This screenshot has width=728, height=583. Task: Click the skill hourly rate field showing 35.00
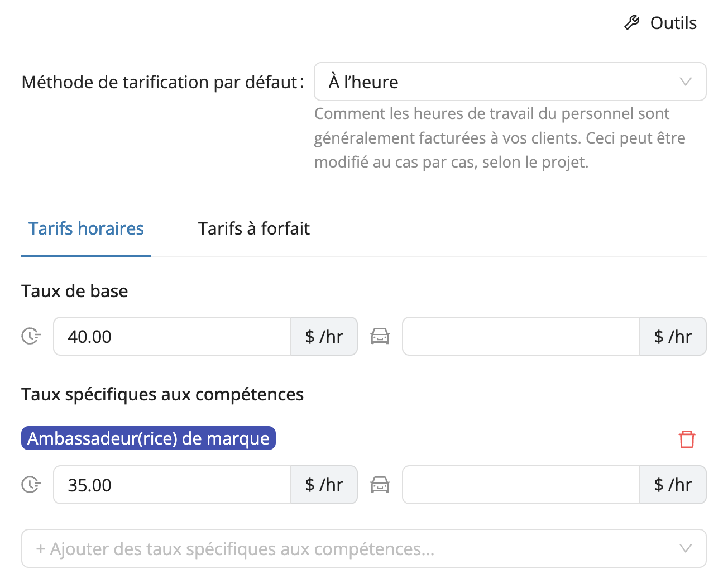(172, 485)
